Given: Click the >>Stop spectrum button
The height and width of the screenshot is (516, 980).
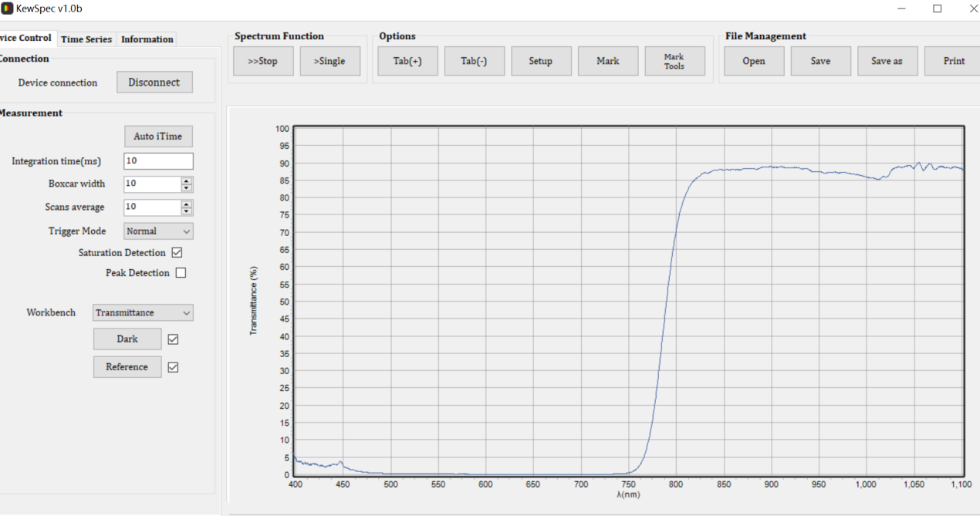Looking at the screenshot, I should [263, 62].
